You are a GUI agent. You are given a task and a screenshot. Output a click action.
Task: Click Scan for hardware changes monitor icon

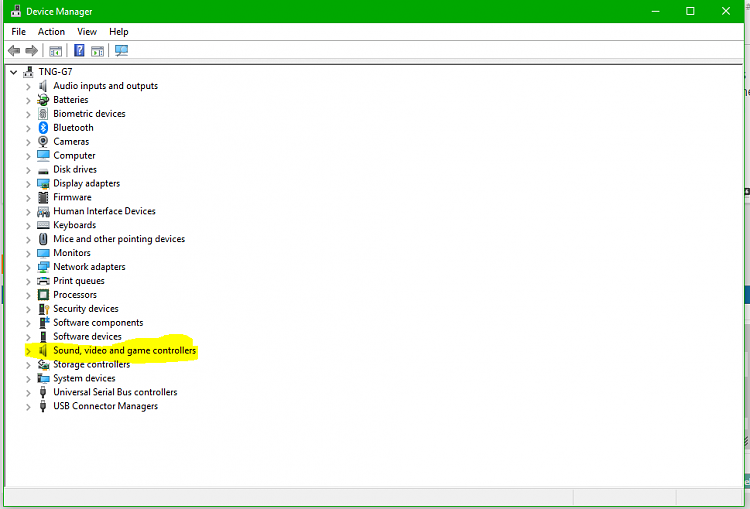pos(121,50)
